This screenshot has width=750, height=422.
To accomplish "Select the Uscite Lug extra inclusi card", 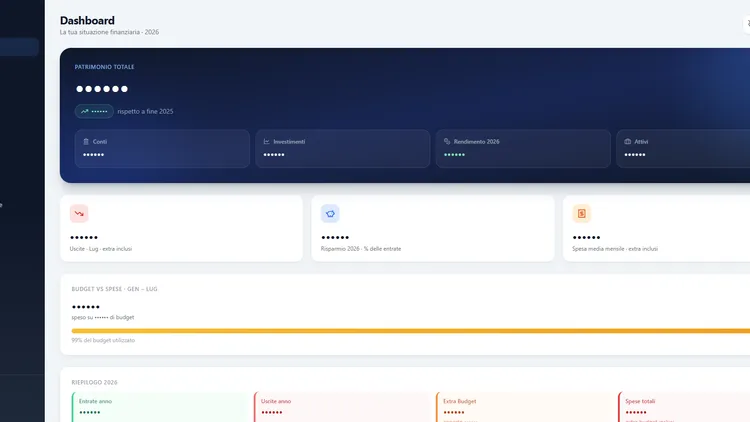I will (x=181, y=228).
